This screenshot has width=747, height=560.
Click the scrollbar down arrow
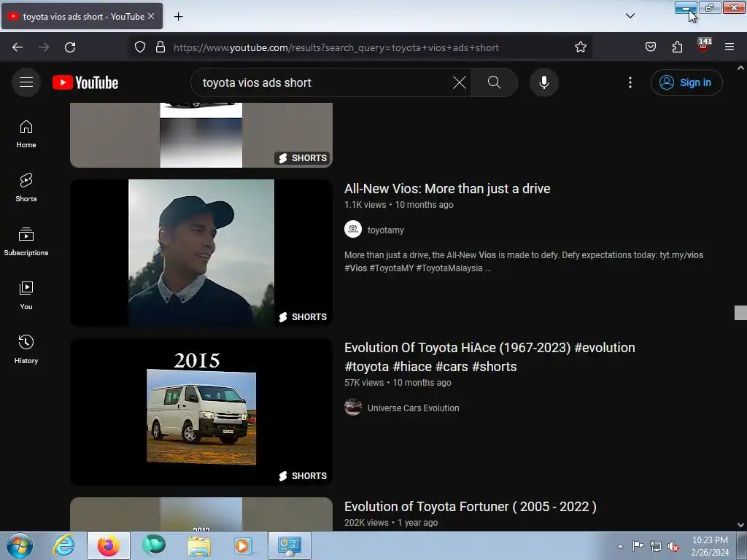coord(740,525)
